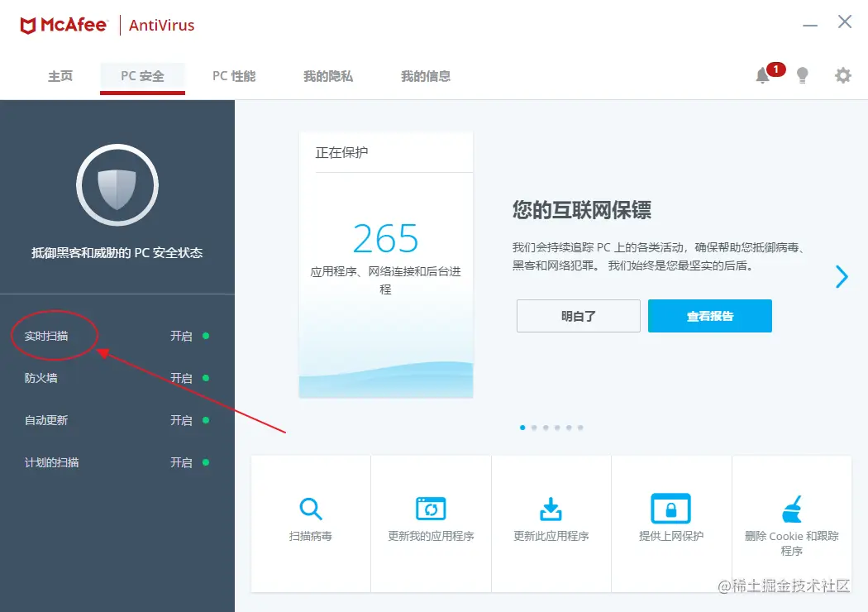This screenshot has width=868, height=612.
Task: Click the 更新此应用程序 label
Action: pos(551,536)
